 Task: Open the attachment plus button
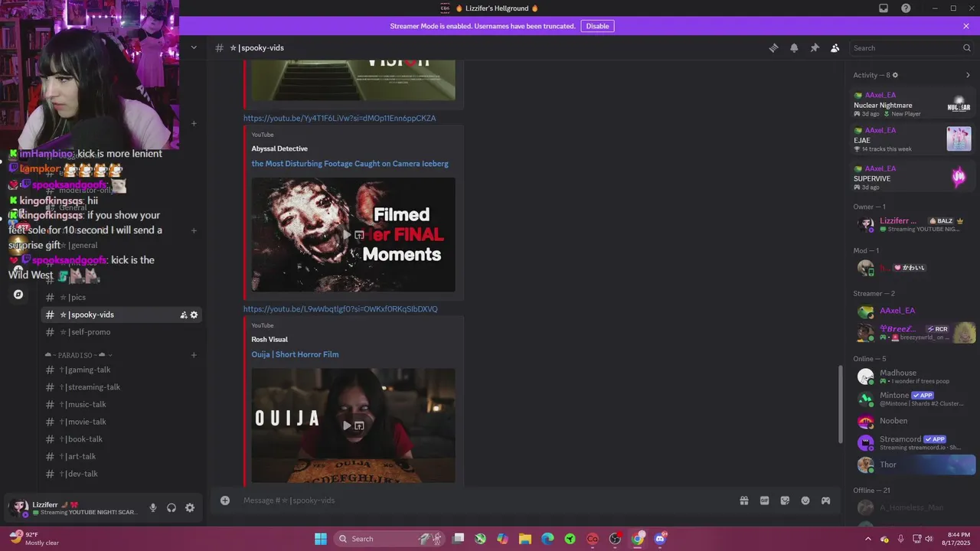point(225,500)
